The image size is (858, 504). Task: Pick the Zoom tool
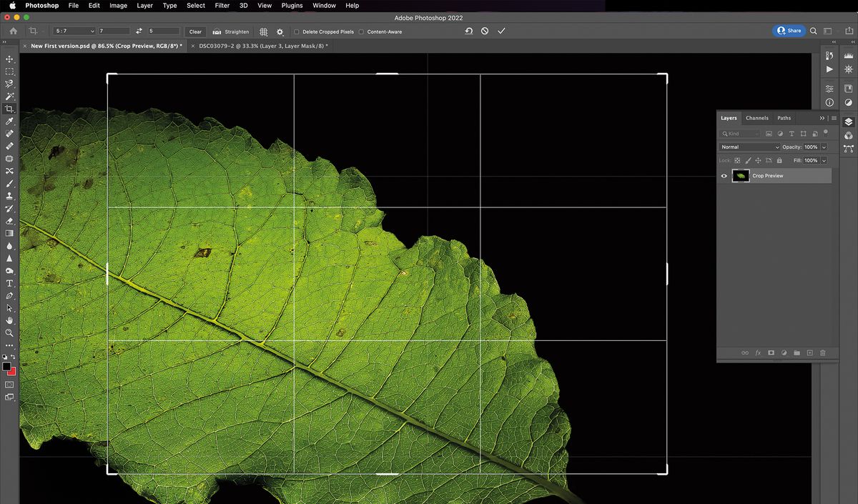(9, 332)
